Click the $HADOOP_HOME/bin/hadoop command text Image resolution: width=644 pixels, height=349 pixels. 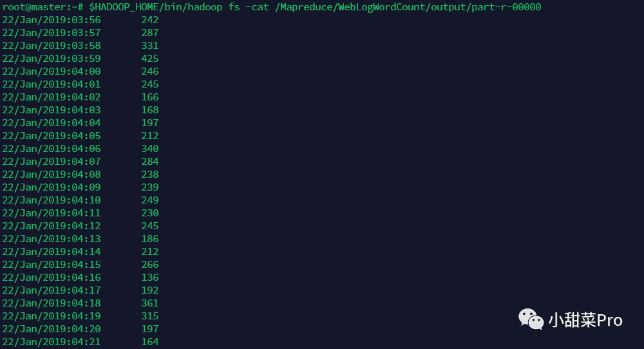[x=156, y=7]
